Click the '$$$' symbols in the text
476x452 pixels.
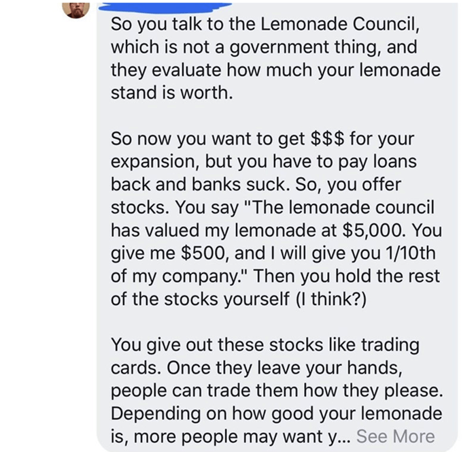click(328, 139)
